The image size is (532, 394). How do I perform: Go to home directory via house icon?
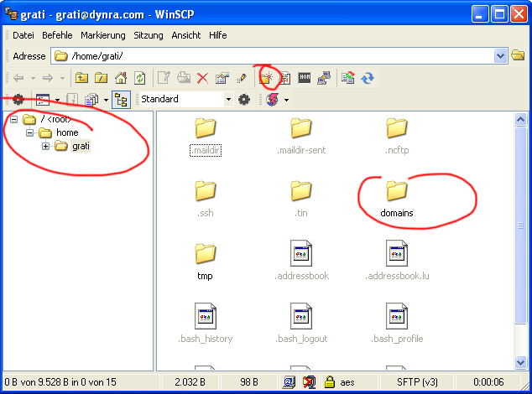(121, 78)
